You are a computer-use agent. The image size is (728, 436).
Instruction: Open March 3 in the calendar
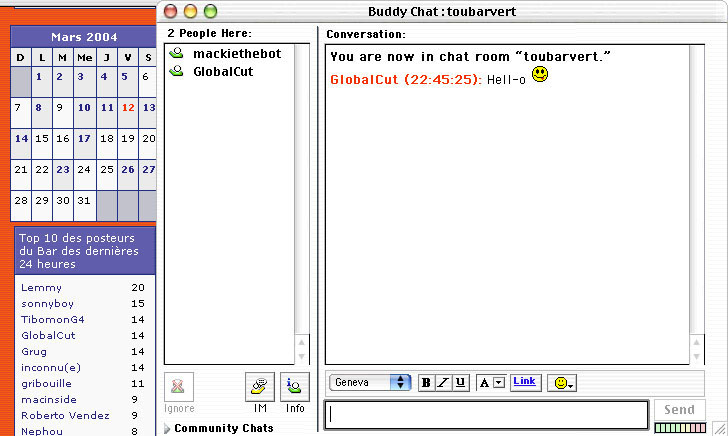(80, 77)
